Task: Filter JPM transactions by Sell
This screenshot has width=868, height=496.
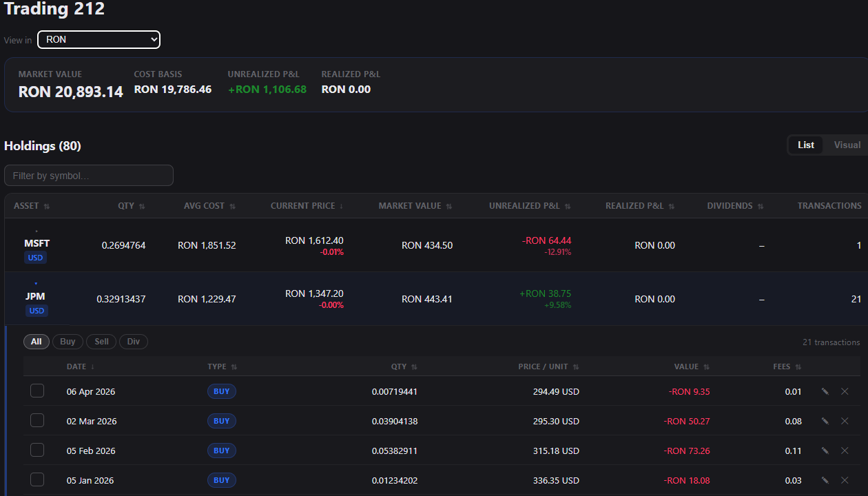Action: 101,342
